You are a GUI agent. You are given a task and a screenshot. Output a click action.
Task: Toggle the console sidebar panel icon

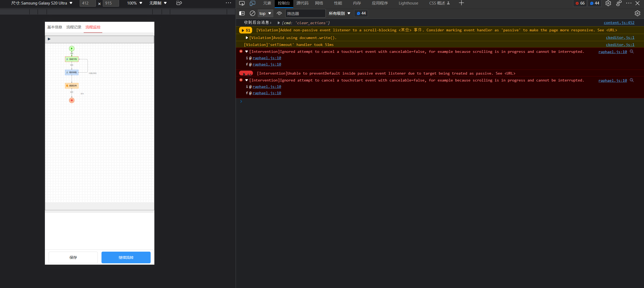pyautogui.click(x=242, y=13)
